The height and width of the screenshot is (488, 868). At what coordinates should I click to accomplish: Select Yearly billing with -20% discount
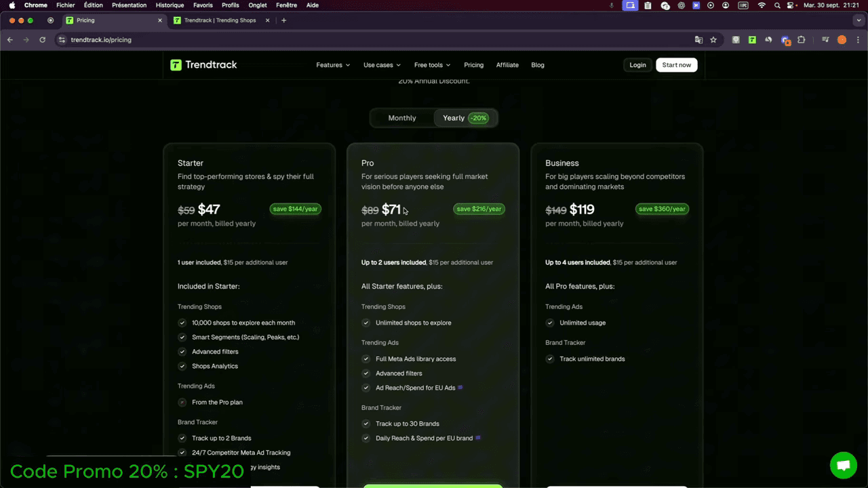[464, 118]
